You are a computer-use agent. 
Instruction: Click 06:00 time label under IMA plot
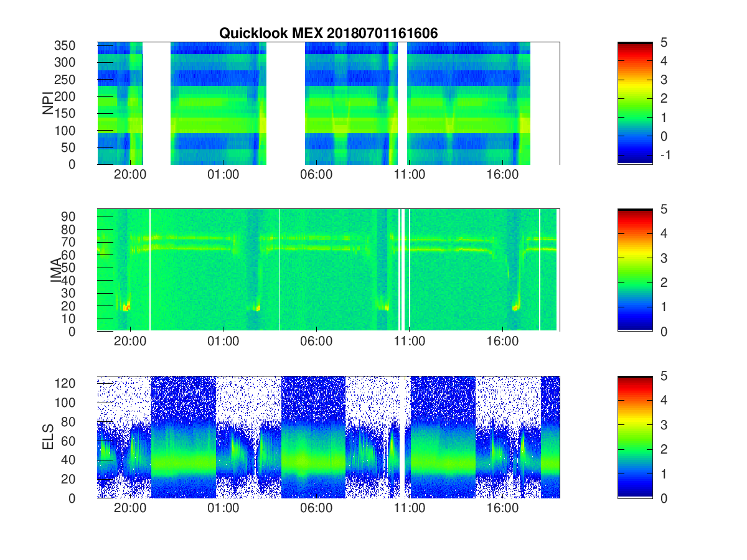316,342
